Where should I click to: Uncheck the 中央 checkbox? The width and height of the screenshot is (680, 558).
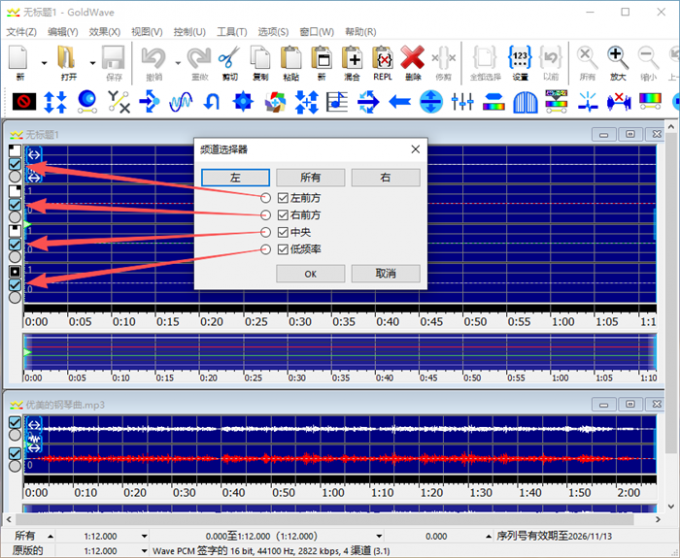(x=283, y=232)
